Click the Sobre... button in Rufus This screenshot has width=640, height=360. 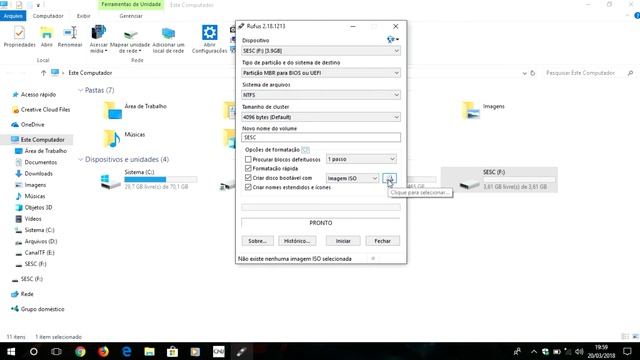click(257, 241)
